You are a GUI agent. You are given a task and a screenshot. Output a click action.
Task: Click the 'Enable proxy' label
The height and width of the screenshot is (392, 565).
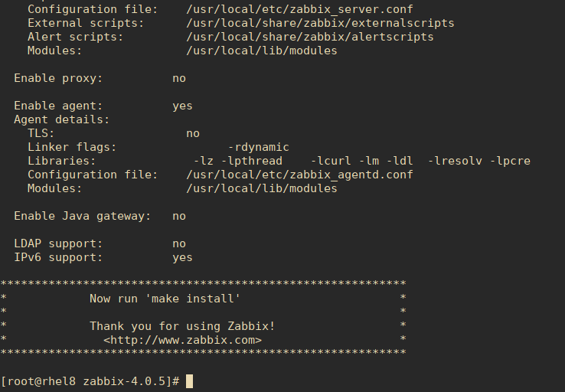58,78
